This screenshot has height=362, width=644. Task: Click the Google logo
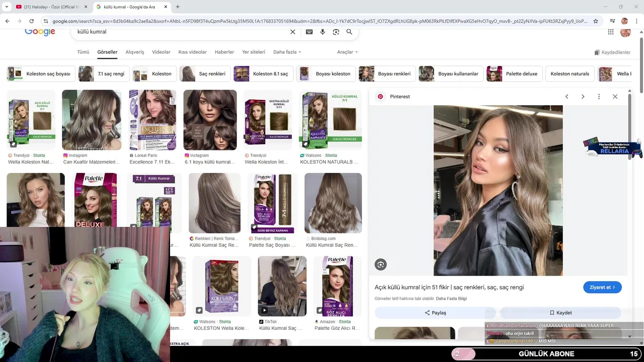[x=40, y=32]
